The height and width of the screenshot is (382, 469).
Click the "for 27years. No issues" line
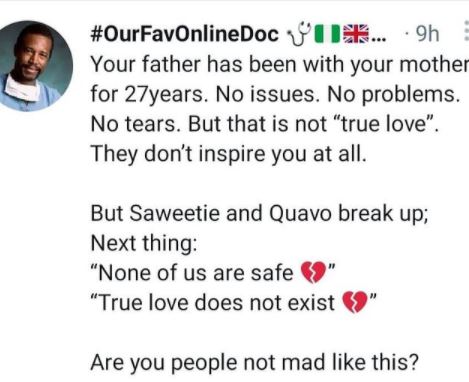[275, 95]
